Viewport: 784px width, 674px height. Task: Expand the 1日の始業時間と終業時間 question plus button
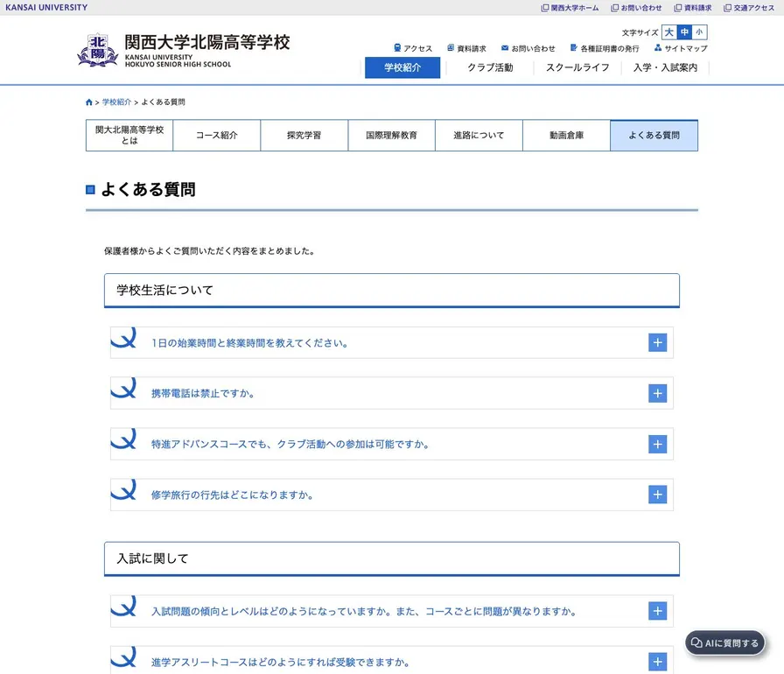click(657, 342)
